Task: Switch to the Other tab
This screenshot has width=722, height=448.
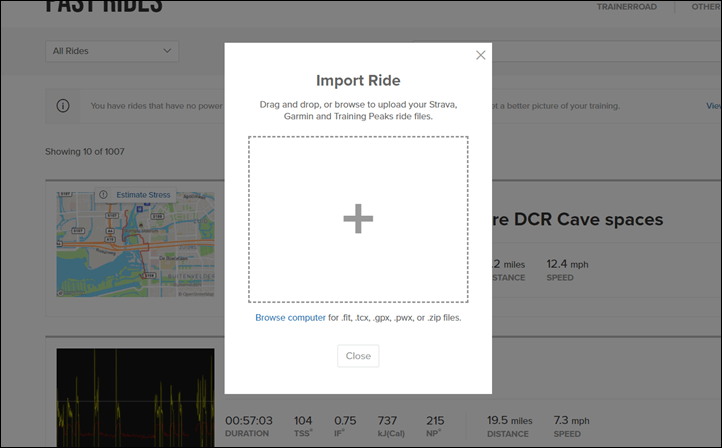Action: coord(706,7)
